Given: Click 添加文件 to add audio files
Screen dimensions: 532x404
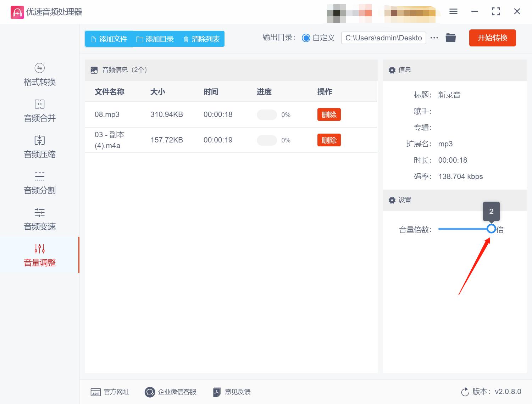Looking at the screenshot, I should (x=109, y=39).
